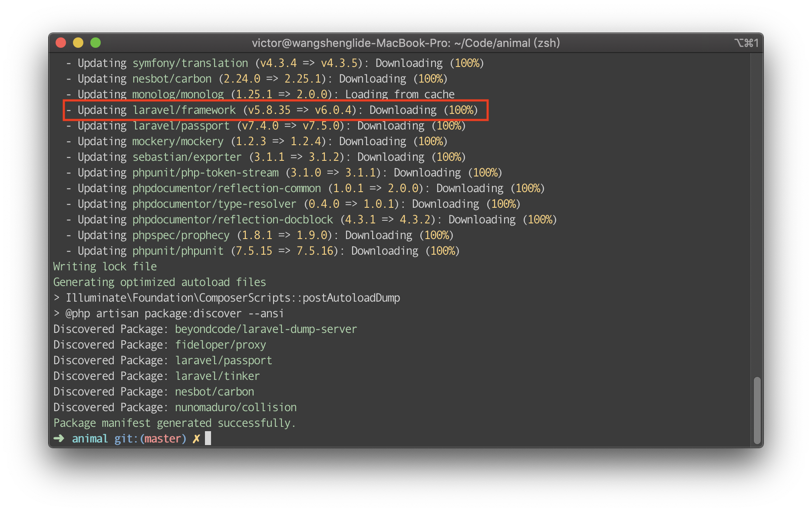
Task: Click 'Generating optimized autoload files' line
Action: [x=160, y=282]
